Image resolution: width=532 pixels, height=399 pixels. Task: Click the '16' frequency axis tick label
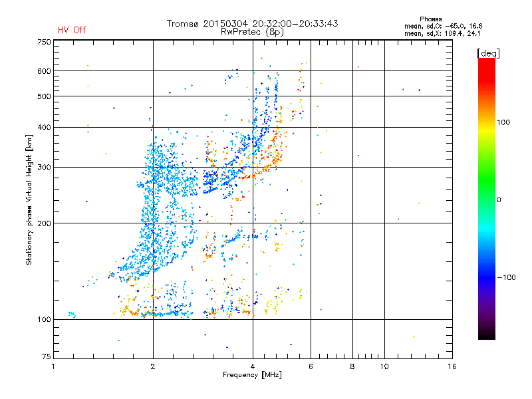[452, 366]
